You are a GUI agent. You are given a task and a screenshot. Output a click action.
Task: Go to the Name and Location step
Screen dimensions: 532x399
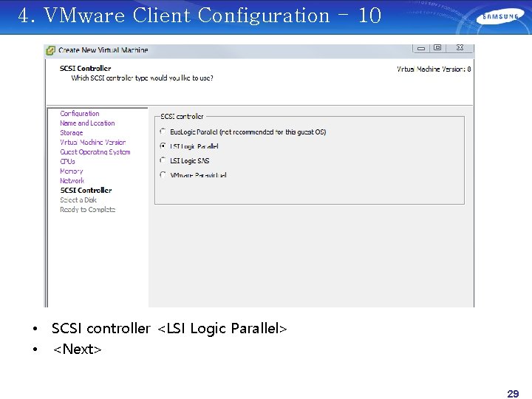(87, 123)
